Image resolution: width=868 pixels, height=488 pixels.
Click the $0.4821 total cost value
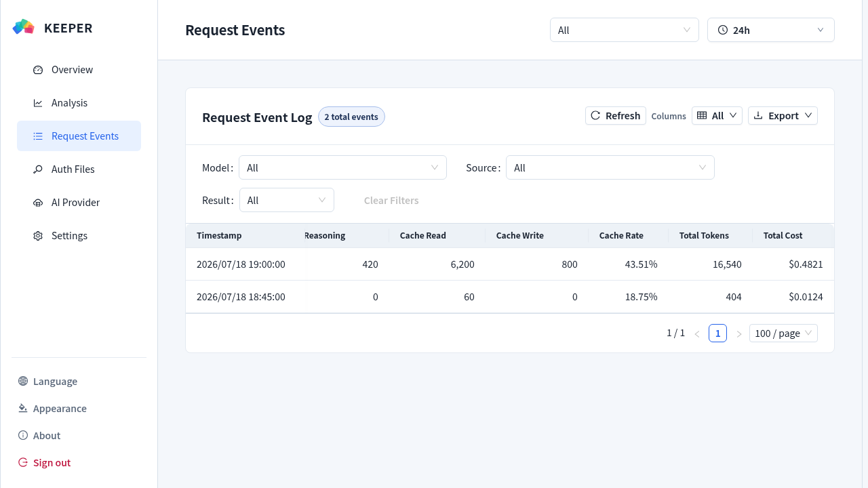tap(806, 264)
